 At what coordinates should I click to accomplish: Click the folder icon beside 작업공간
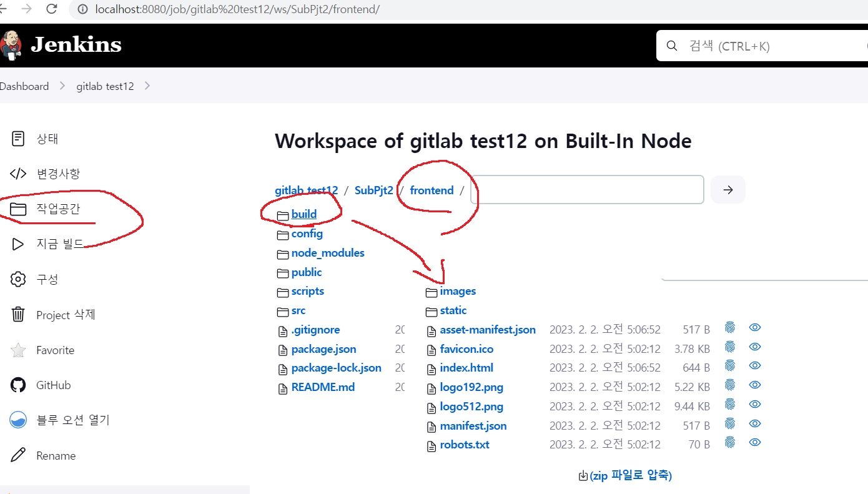(19, 209)
